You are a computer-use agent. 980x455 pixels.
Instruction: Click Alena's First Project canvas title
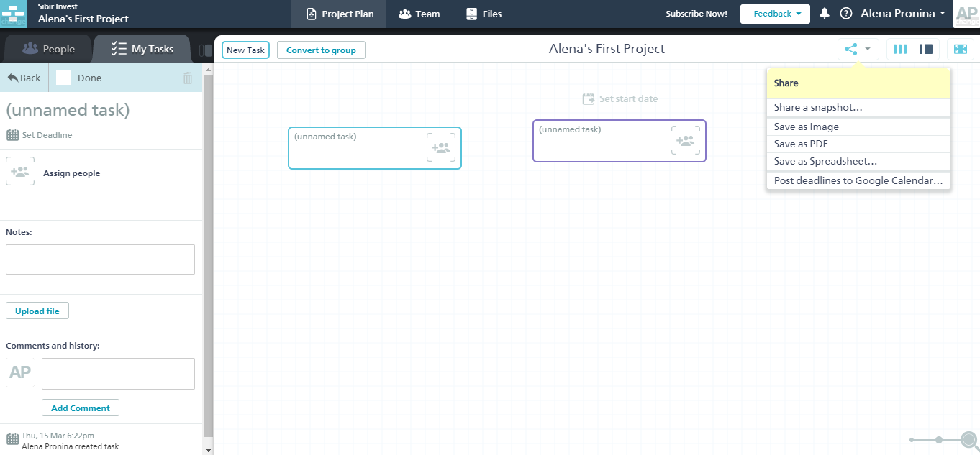click(x=607, y=49)
